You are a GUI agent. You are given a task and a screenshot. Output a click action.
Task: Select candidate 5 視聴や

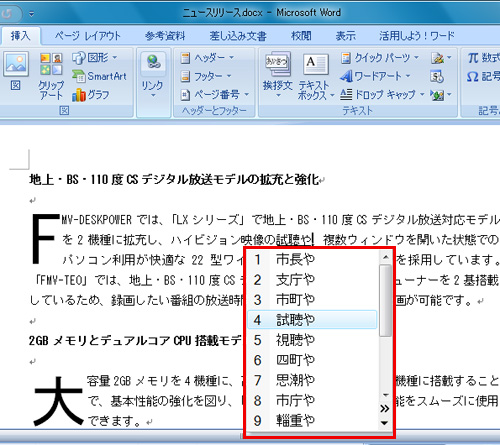tap(313, 340)
